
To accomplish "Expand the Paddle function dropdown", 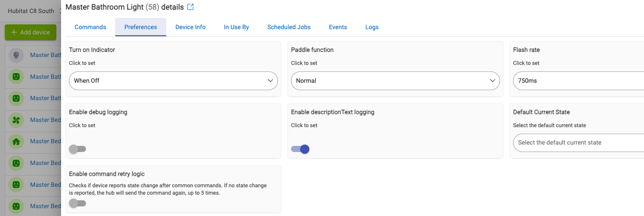I will [x=395, y=81].
